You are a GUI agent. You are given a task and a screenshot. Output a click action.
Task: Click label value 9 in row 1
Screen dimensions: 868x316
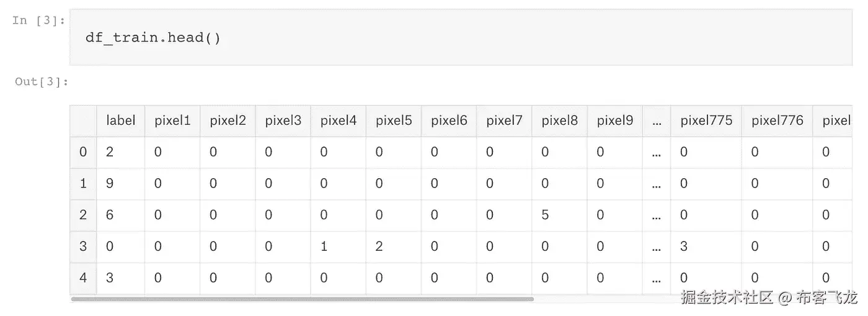point(110,184)
